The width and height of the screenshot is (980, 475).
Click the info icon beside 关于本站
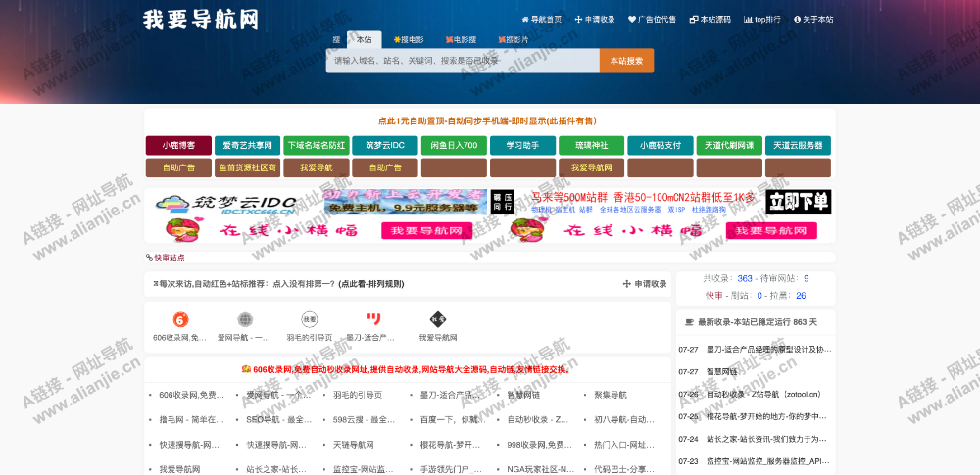(x=797, y=20)
